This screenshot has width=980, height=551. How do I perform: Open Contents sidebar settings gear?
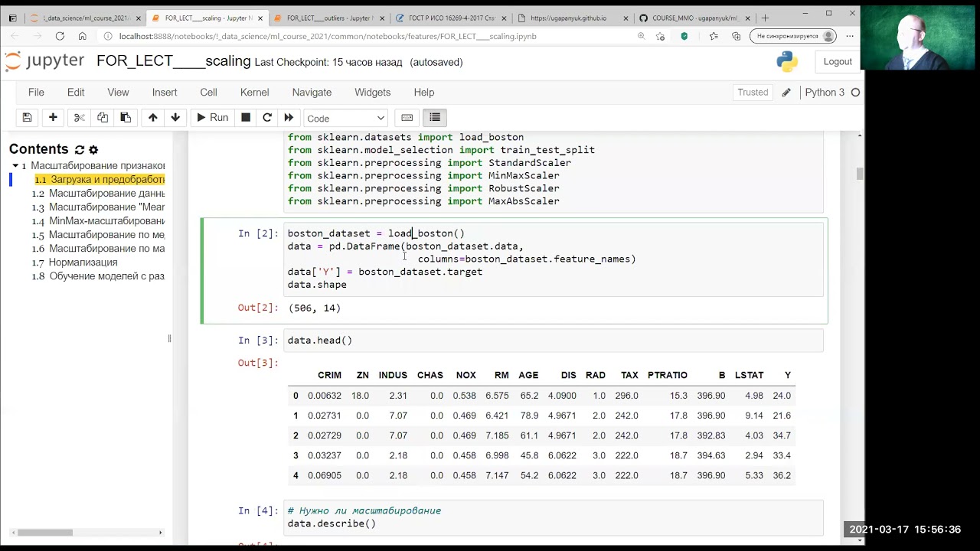click(x=93, y=149)
